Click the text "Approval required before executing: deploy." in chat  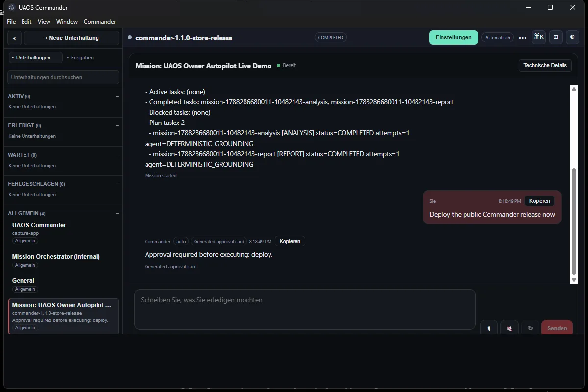[x=209, y=255]
